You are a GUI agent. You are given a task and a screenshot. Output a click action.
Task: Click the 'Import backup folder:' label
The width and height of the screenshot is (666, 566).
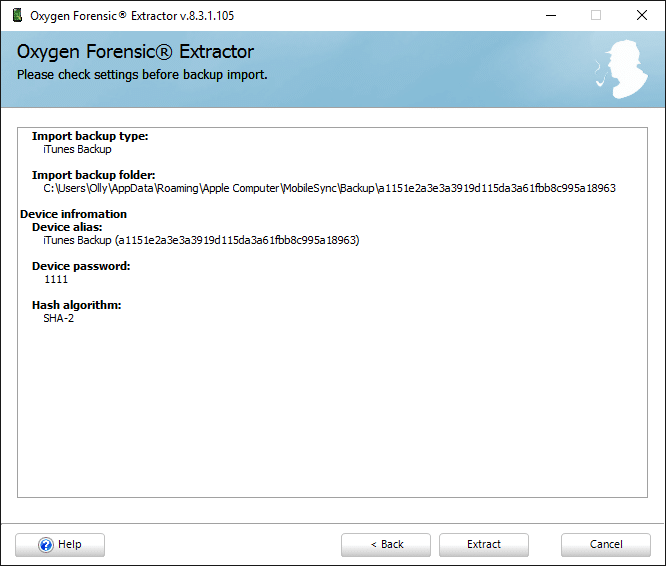point(93,175)
